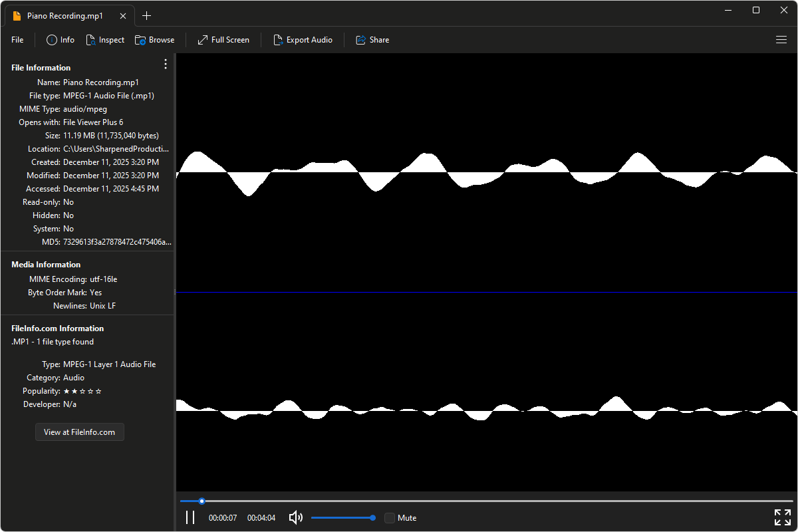Viewport: 798px width, 532px height.
Task: Click the truncated MD5 value
Action: [116, 241]
